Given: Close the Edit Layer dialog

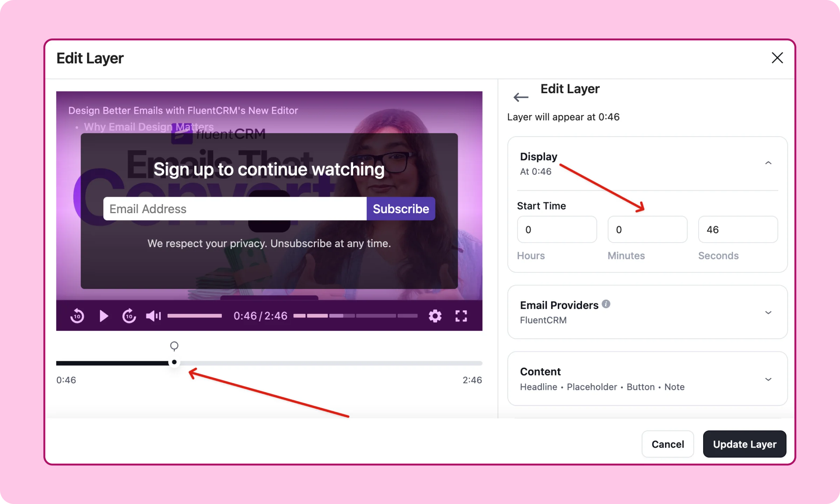Looking at the screenshot, I should [777, 58].
